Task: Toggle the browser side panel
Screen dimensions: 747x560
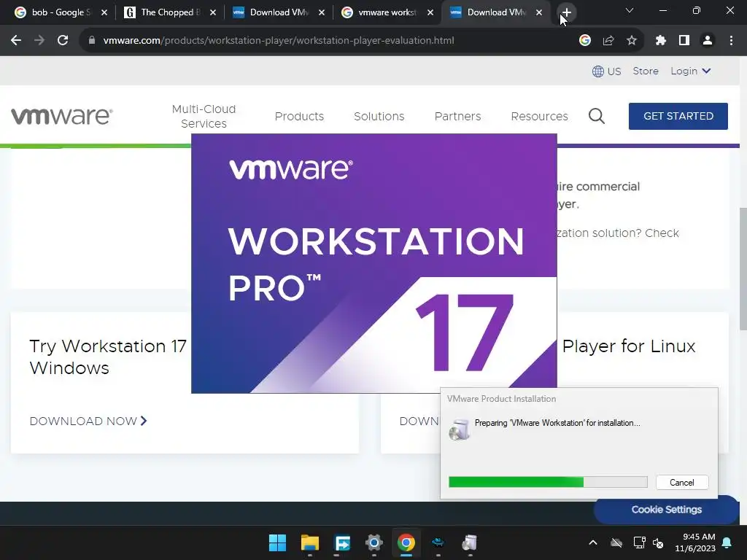Action: 684,41
